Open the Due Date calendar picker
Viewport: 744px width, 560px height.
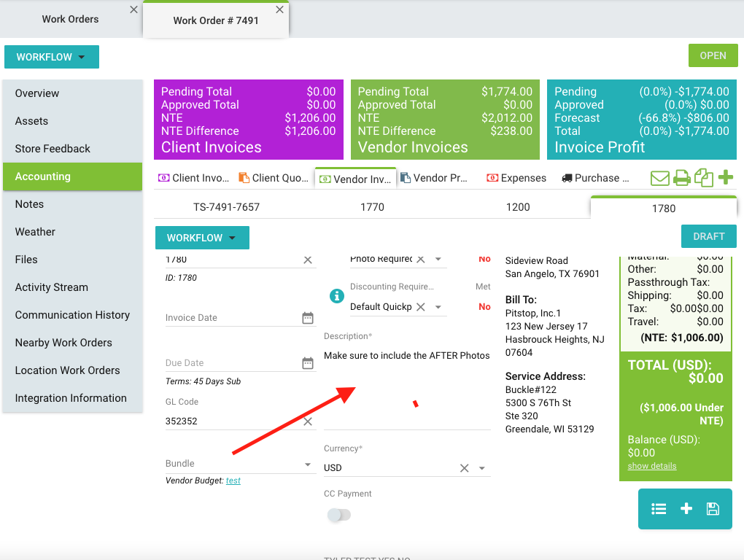[308, 363]
